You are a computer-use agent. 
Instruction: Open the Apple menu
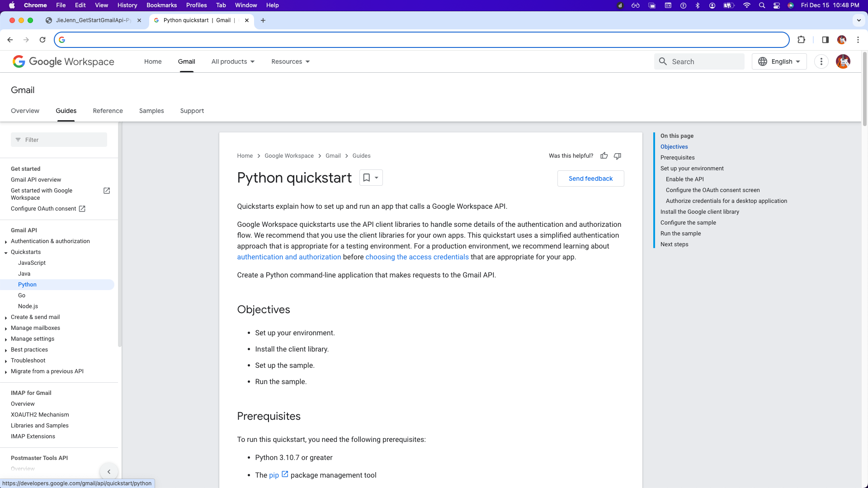pos(12,5)
